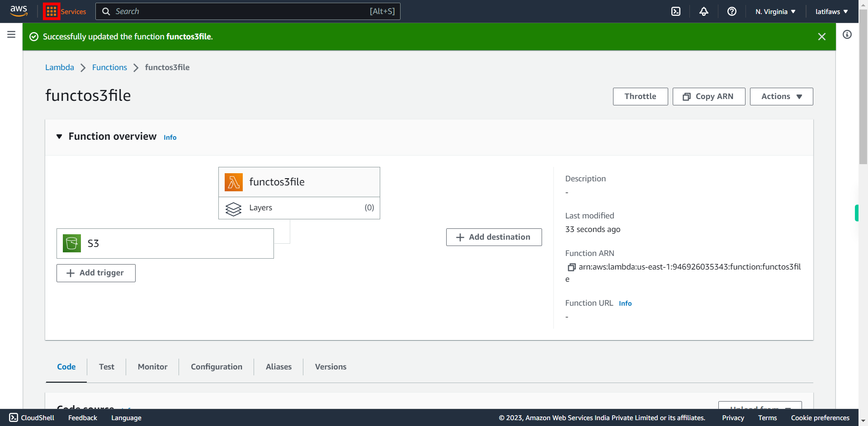The height and width of the screenshot is (426, 868).
Task: Open Function overview Info link
Action: [x=170, y=137]
